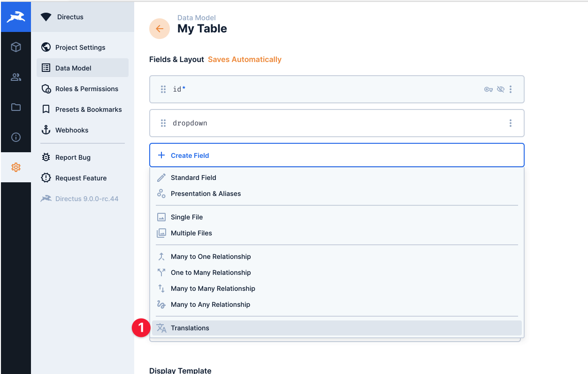Click the Many to One merge icon

[x=161, y=257]
